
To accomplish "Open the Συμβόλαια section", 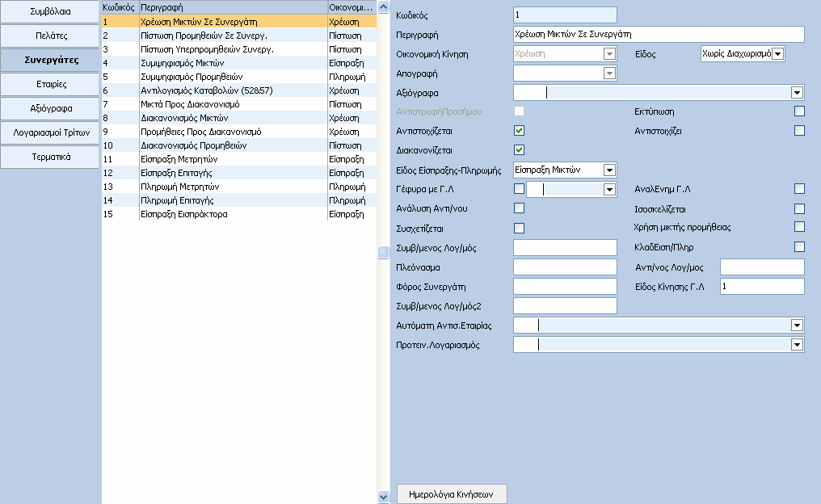I will tap(50, 11).
